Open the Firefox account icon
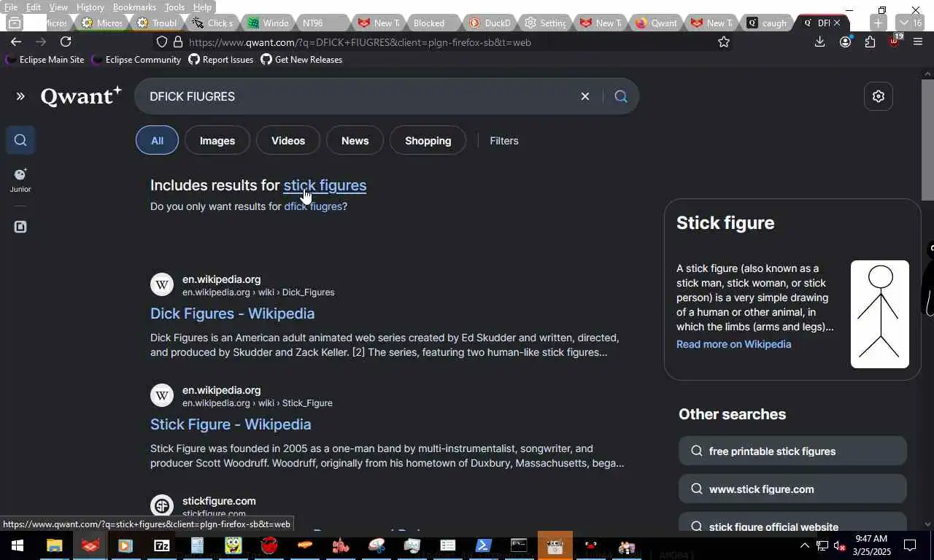934x560 pixels. click(x=845, y=42)
